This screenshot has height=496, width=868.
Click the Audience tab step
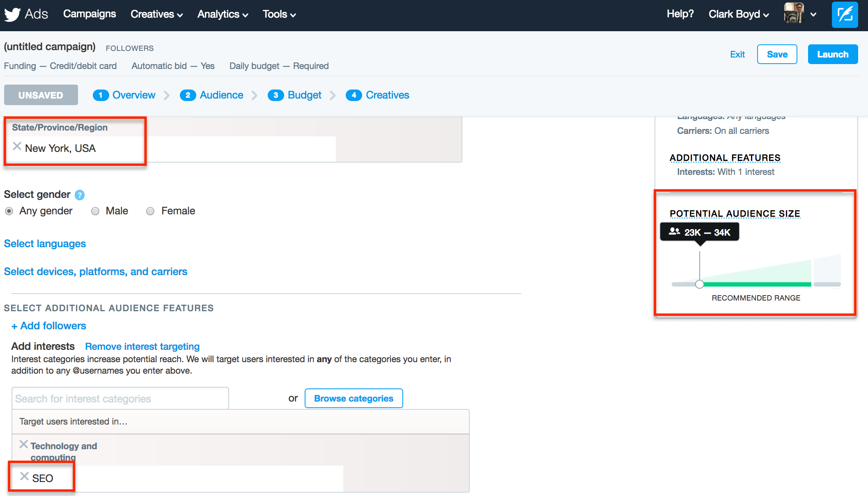click(221, 95)
